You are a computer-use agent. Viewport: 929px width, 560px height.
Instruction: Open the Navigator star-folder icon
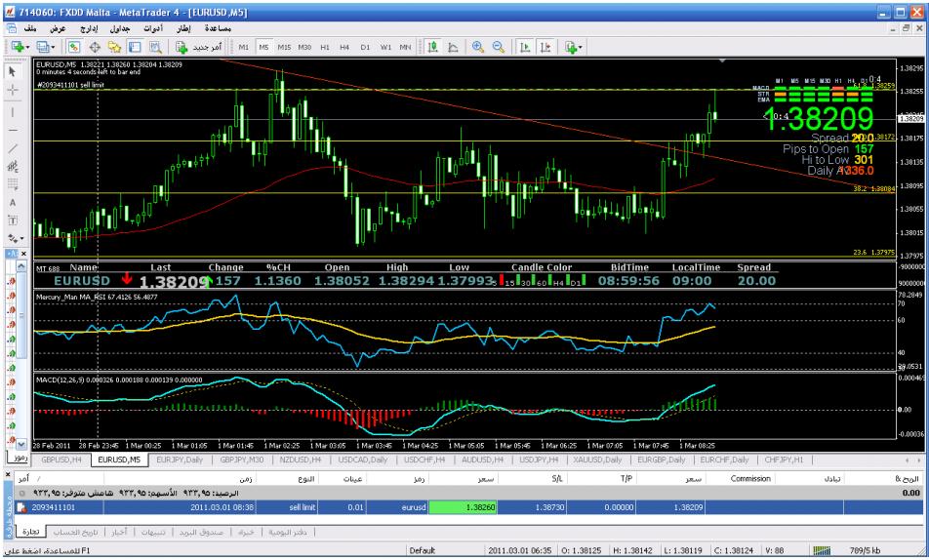coord(114,47)
